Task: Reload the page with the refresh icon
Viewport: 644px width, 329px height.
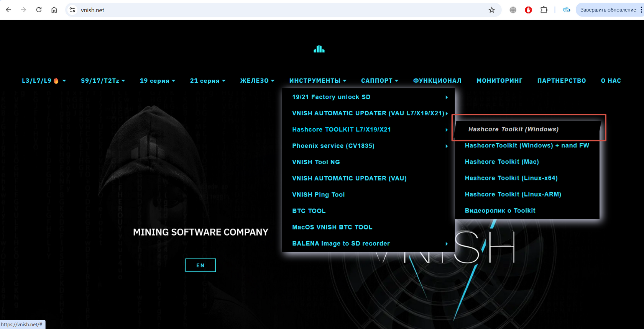Action: point(39,10)
